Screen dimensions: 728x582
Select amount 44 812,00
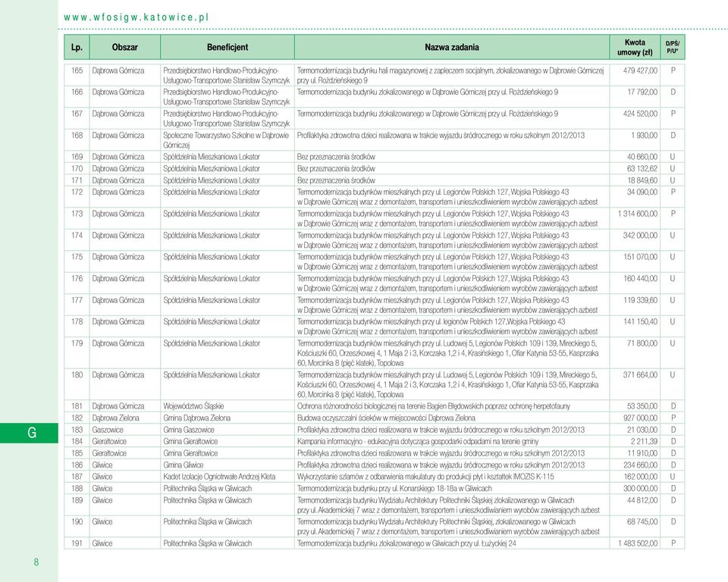(x=642, y=500)
